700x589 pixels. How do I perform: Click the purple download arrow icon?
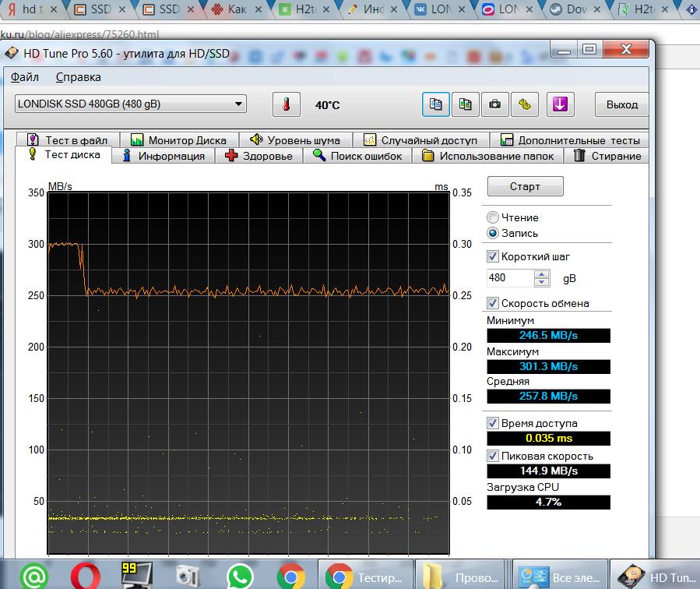tap(560, 104)
